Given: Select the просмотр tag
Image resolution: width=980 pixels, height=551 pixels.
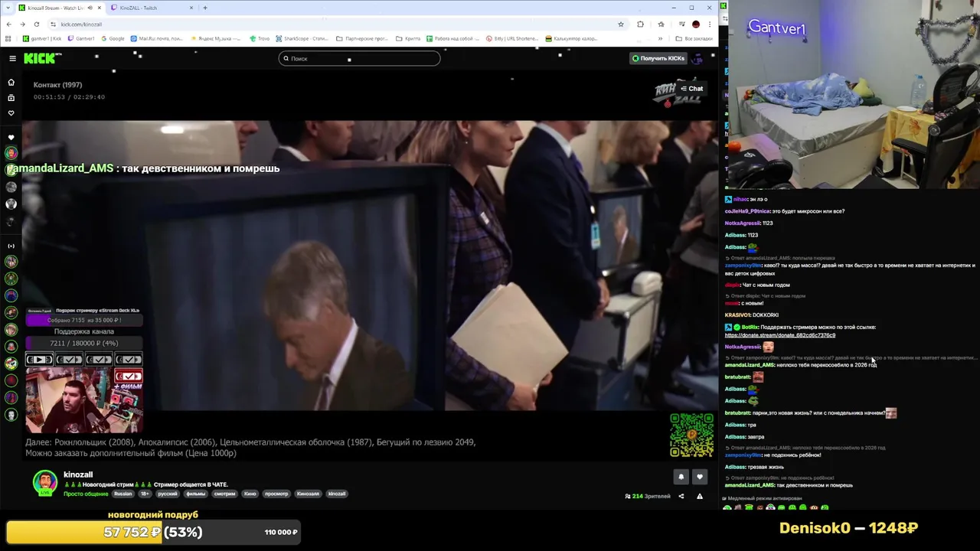Looking at the screenshot, I should point(276,494).
